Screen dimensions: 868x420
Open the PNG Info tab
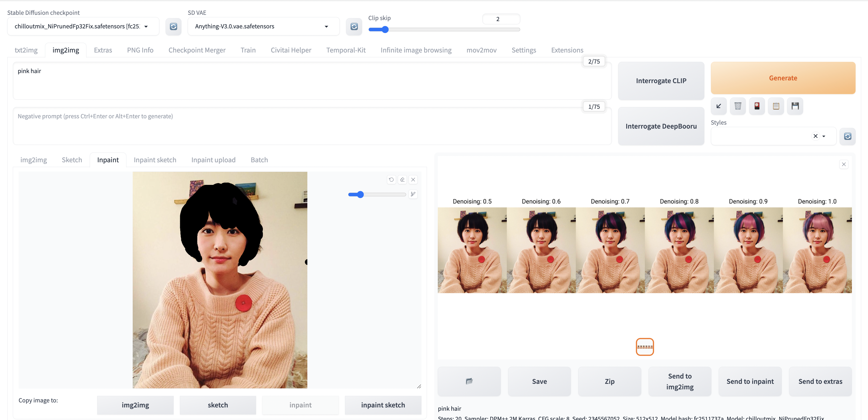140,50
